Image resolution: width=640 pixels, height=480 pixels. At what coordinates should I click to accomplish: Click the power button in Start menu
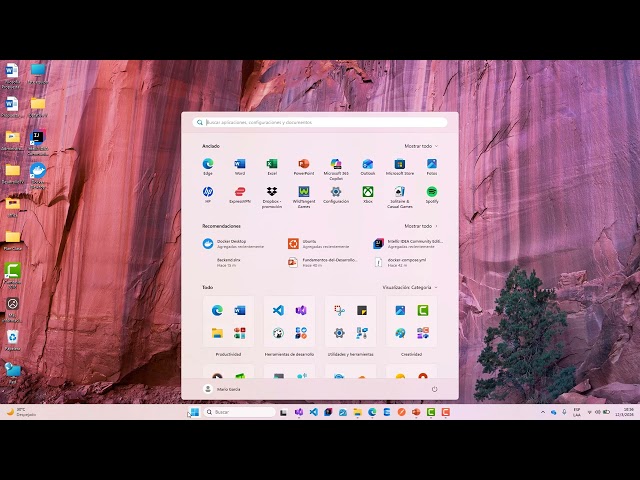tap(434, 389)
